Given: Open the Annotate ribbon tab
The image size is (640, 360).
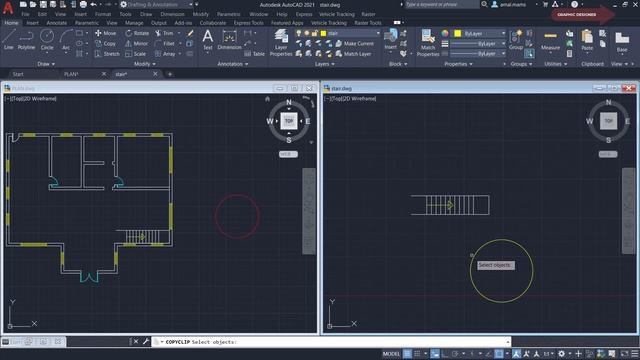Looking at the screenshot, I should pos(56,23).
